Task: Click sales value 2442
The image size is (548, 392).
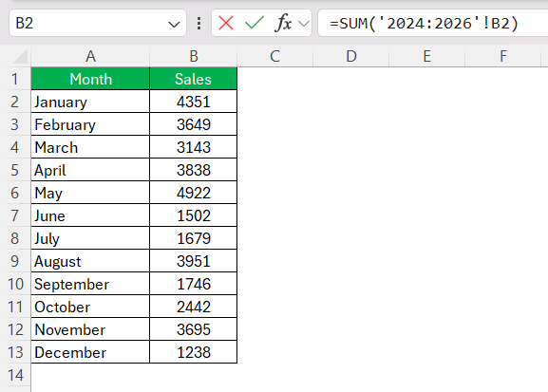Action: (193, 307)
